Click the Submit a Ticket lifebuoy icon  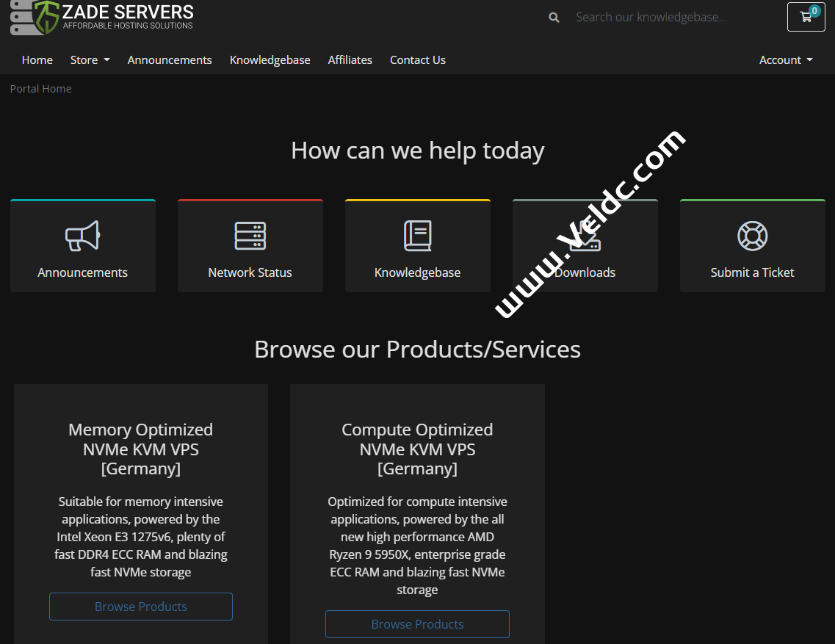(x=752, y=236)
